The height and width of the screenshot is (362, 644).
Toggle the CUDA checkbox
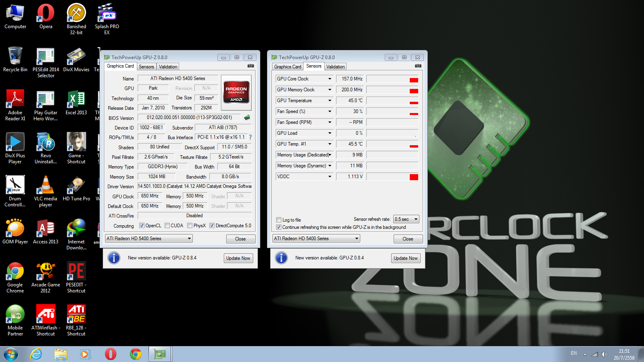pos(167,226)
